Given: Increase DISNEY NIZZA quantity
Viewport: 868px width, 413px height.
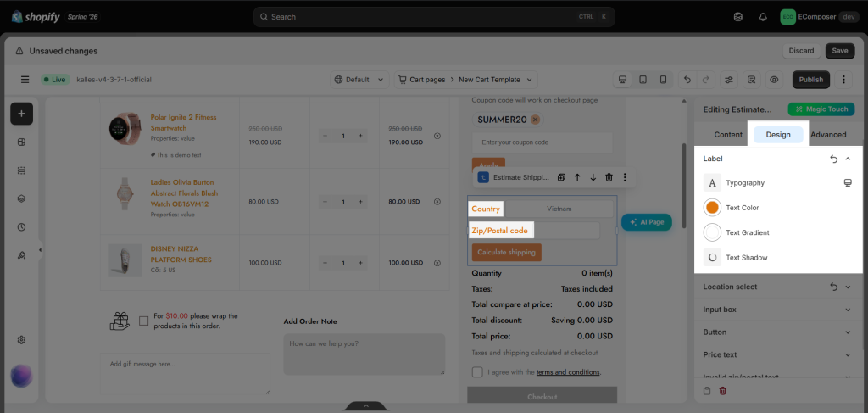Looking at the screenshot, I should [360, 263].
